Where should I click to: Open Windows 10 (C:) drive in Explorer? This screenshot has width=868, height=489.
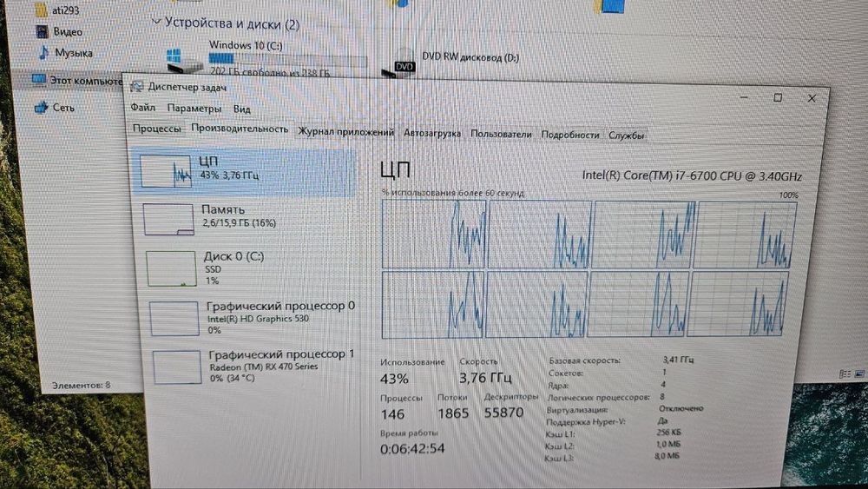point(266,58)
